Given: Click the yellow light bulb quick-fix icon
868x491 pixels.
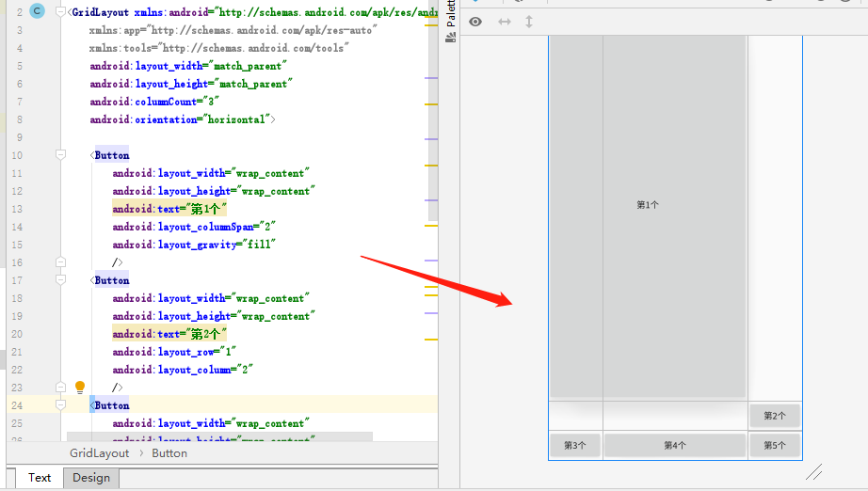Looking at the screenshot, I should pyautogui.click(x=80, y=387).
